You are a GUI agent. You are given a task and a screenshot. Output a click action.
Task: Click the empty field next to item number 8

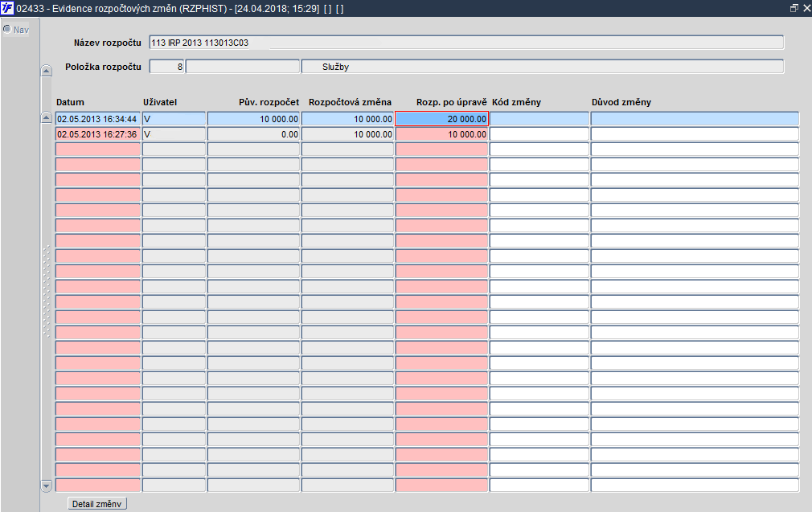pos(243,67)
